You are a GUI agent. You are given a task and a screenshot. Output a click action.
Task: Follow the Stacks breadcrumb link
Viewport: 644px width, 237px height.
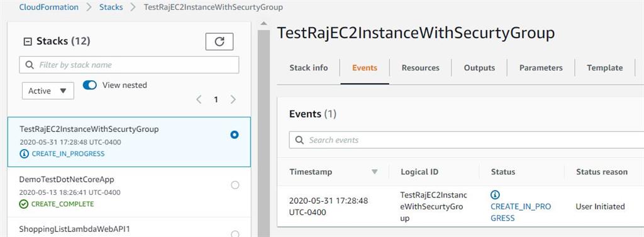(x=111, y=7)
